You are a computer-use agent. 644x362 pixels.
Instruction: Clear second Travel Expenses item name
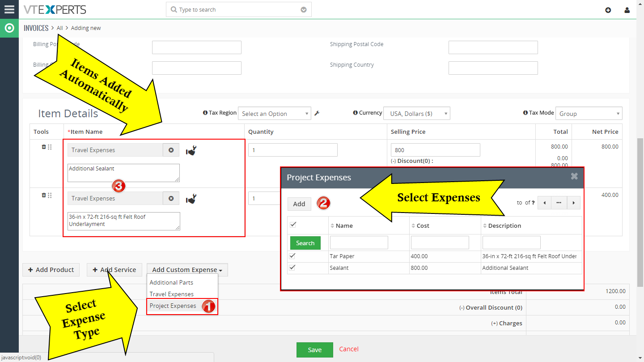[171, 198]
